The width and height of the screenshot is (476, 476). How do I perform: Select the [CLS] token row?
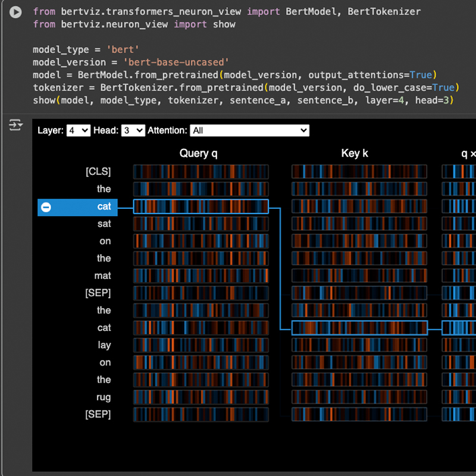tap(98, 171)
